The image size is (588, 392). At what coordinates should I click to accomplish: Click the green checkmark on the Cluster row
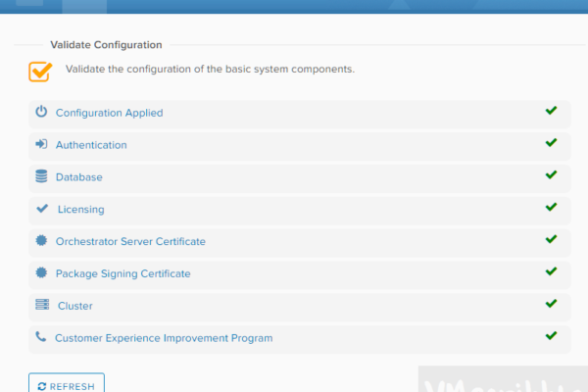point(551,303)
